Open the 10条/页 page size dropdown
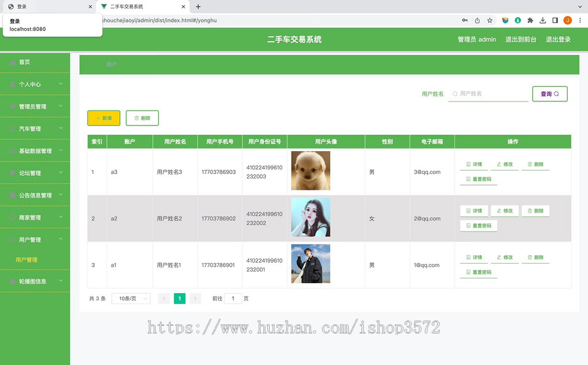The height and width of the screenshot is (365, 588). coord(131,298)
